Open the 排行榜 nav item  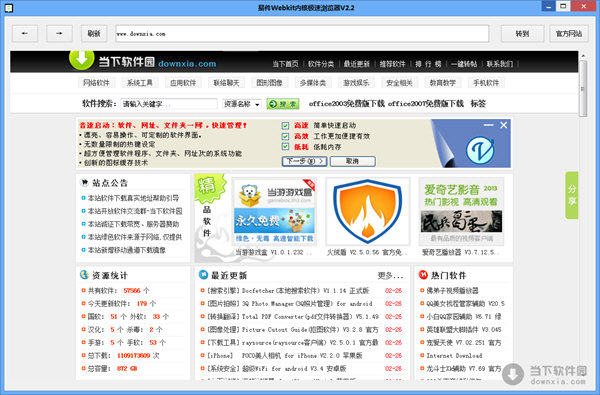428,64
